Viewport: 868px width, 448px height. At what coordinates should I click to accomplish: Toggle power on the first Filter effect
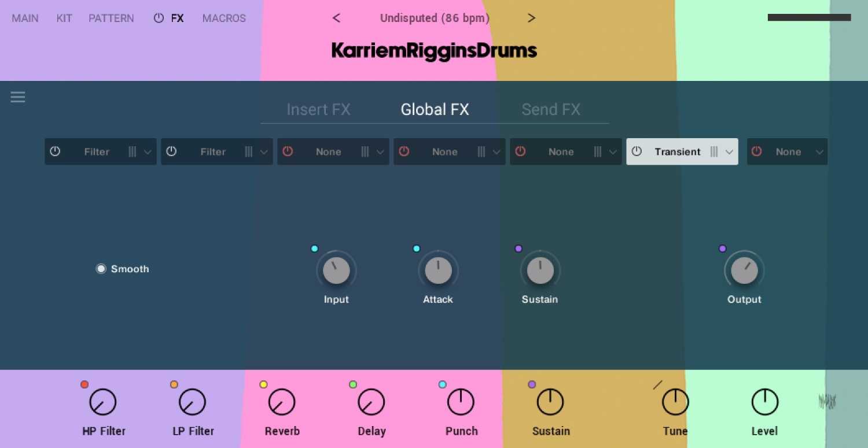click(x=55, y=151)
